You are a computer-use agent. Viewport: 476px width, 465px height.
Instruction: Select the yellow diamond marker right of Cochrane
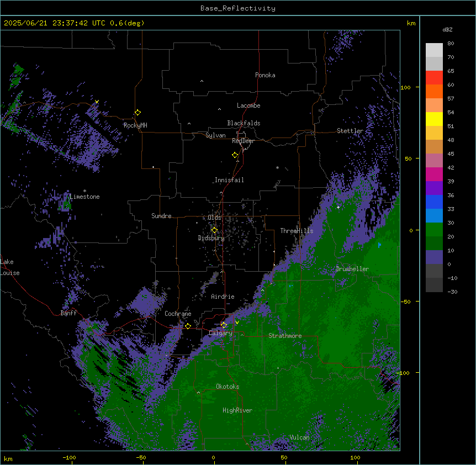188,326
